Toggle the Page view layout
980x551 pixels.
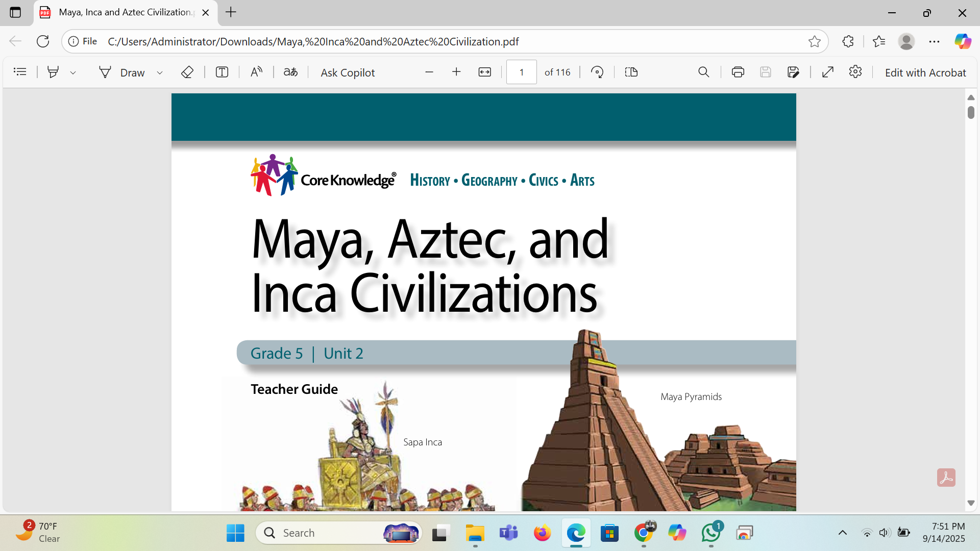tap(631, 72)
